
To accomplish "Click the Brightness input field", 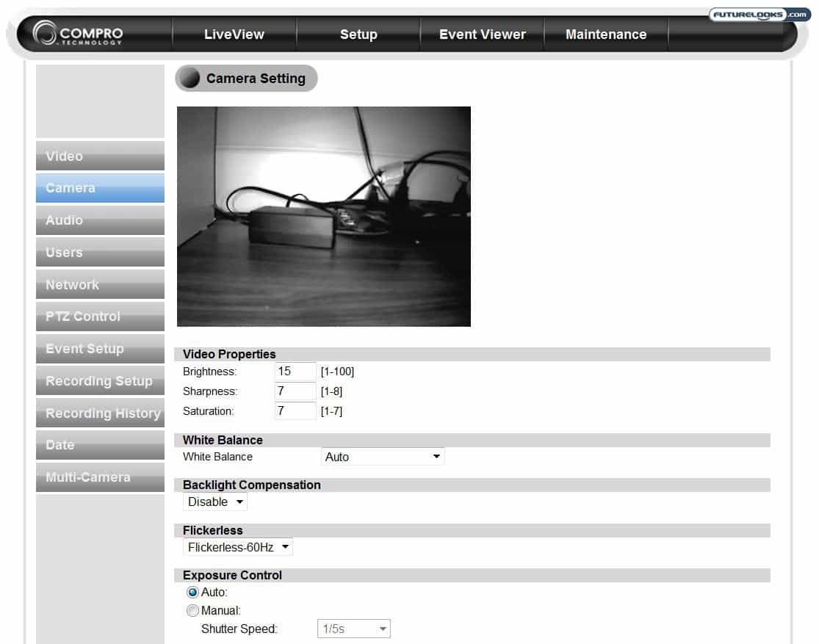I will [x=295, y=372].
